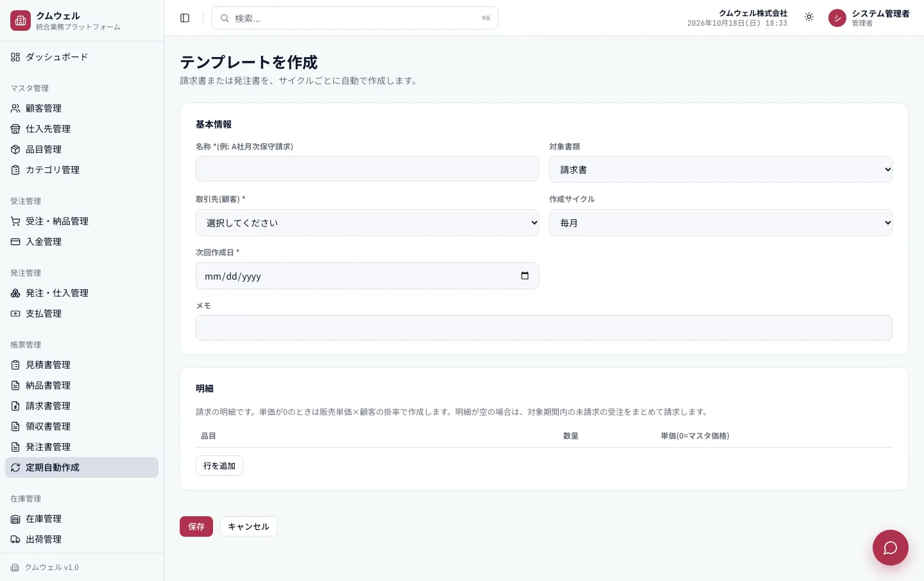Open calendar picker in 次回作成日 field

(525, 276)
